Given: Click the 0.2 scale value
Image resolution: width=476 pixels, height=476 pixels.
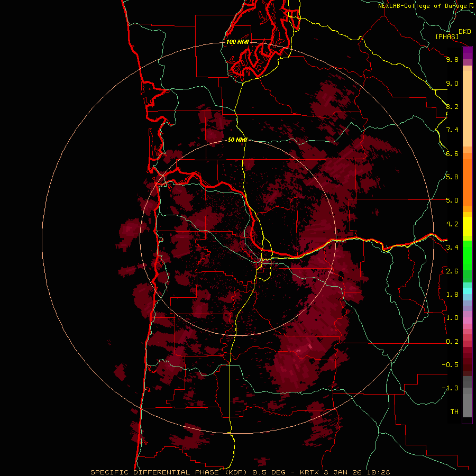Looking at the screenshot, I should [452, 342].
